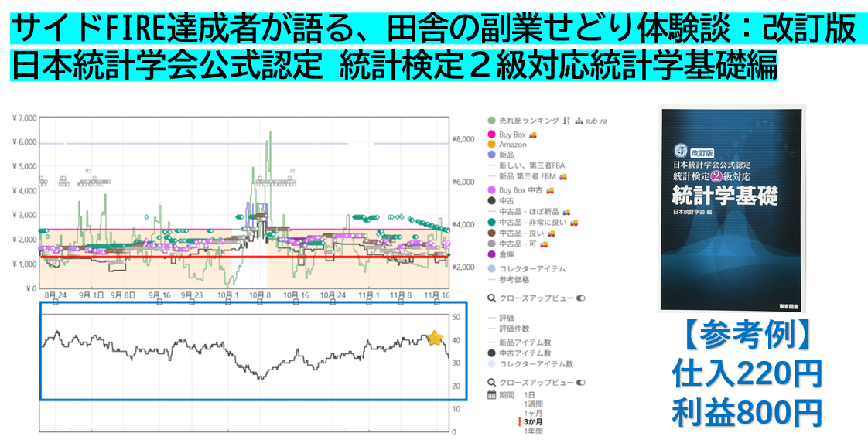This screenshot has height=443, width=868.
Task: Toggle the upper クローズアップビュー switch
Action: click(x=580, y=298)
